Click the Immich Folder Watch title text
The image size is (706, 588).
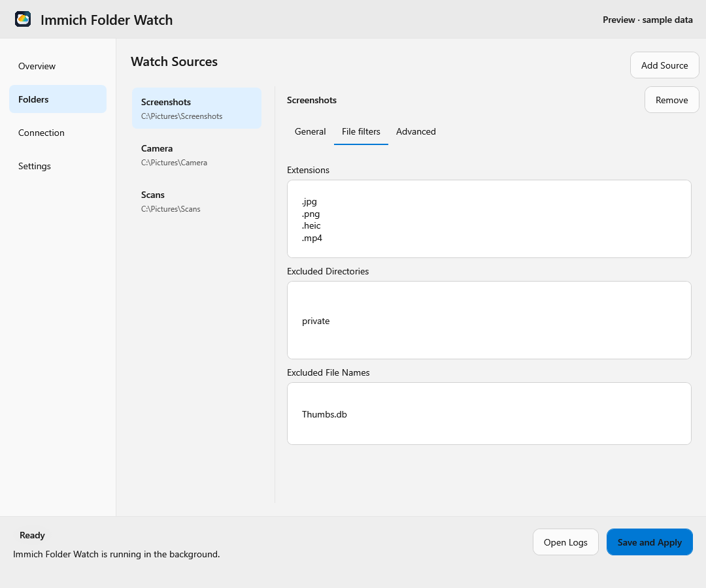coord(107,20)
